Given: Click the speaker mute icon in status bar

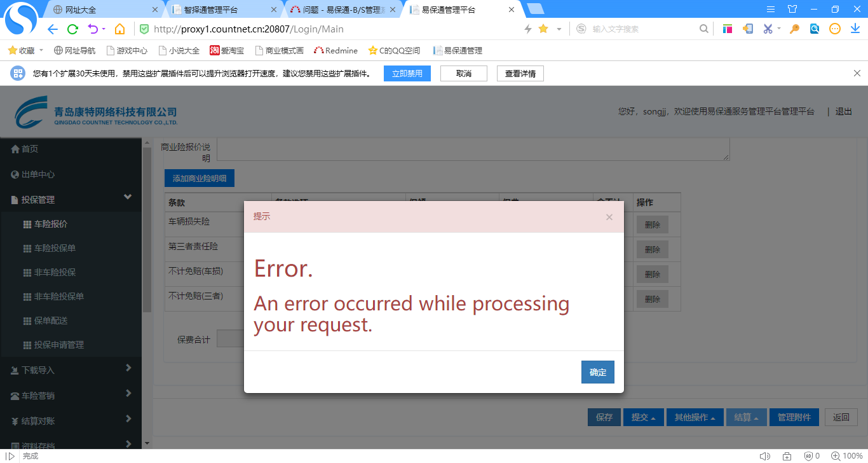Looking at the screenshot, I should (x=764, y=456).
